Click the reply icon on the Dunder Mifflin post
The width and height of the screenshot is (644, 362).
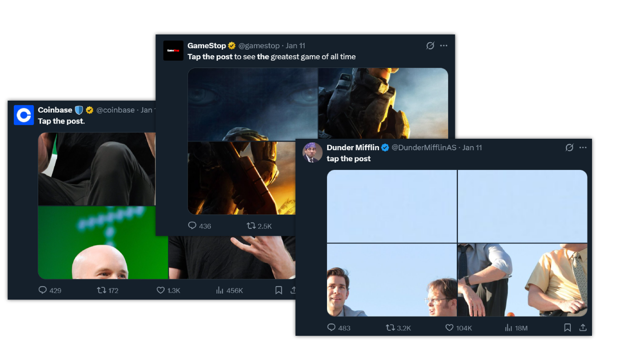click(331, 328)
